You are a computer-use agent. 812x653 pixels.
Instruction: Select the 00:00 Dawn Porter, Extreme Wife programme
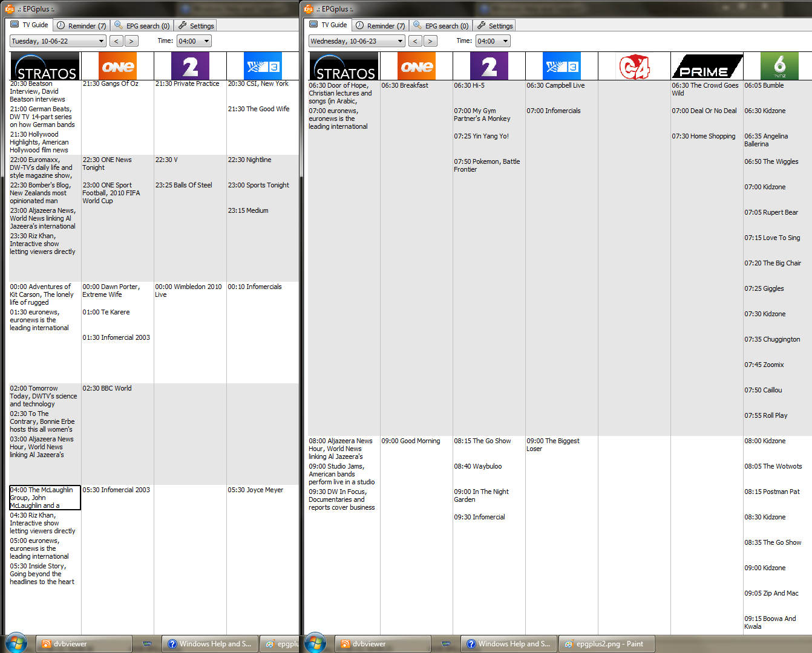(111, 291)
